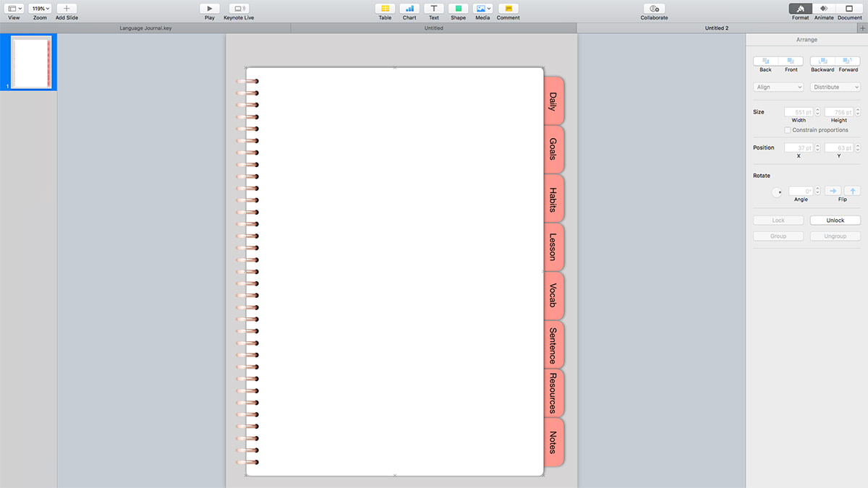
Task: Click the Height size field
Action: pos(839,112)
